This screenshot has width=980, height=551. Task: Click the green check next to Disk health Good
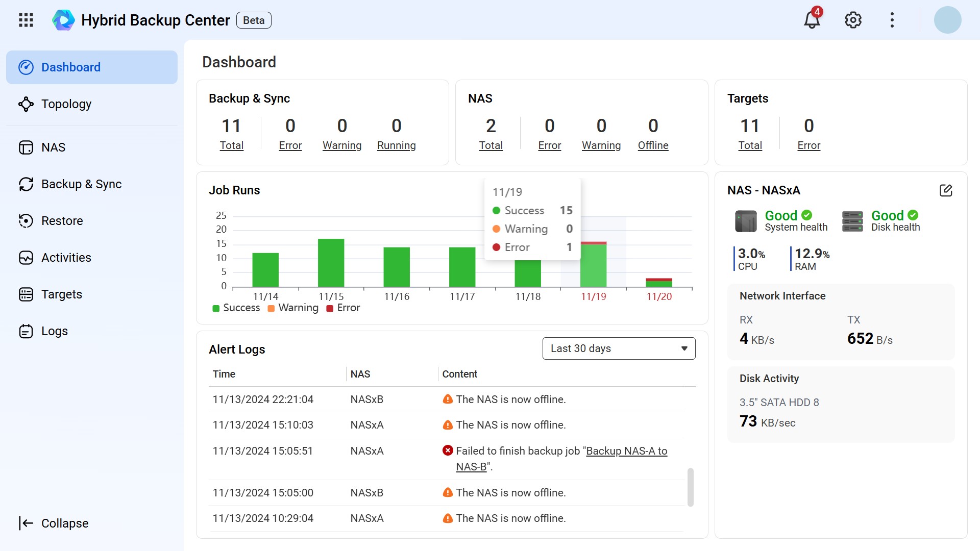(x=913, y=215)
